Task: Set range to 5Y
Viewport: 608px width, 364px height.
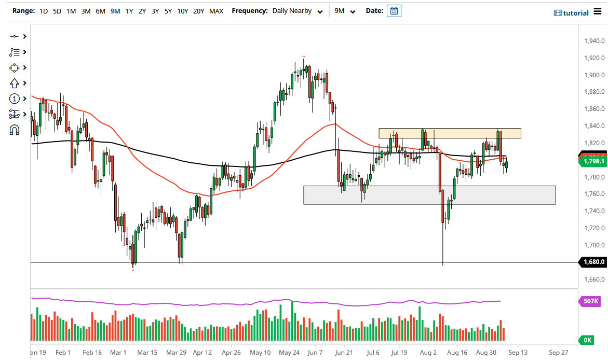Action: click(x=168, y=11)
